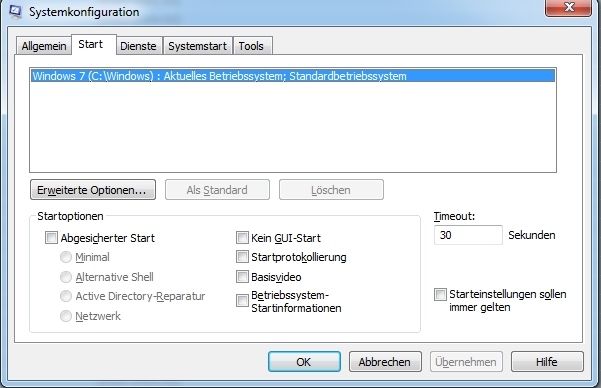This screenshot has width=601, height=388.
Task: Choose Alternative Shell radio option
Action: coord(66,277)
